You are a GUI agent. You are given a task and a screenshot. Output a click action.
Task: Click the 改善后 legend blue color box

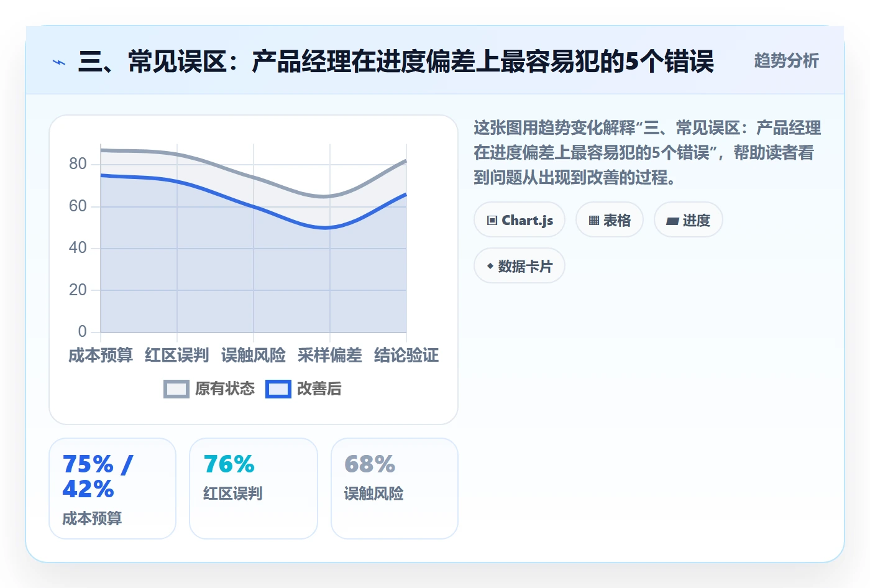click(x=278, y=389)
